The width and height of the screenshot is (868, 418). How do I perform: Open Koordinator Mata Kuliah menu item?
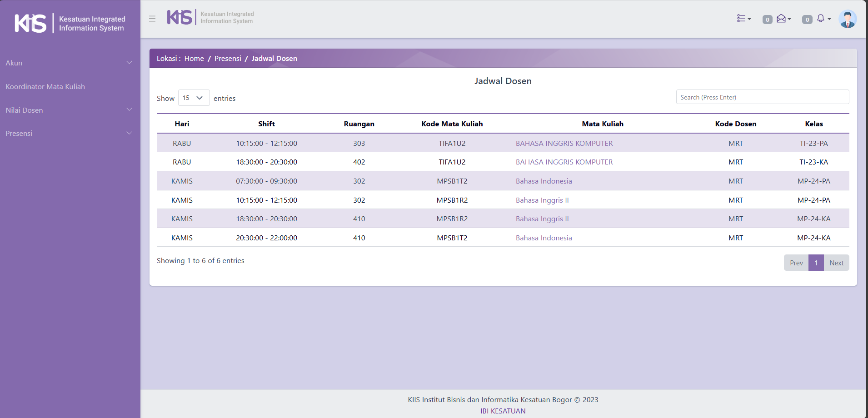[x=45, y=86]
